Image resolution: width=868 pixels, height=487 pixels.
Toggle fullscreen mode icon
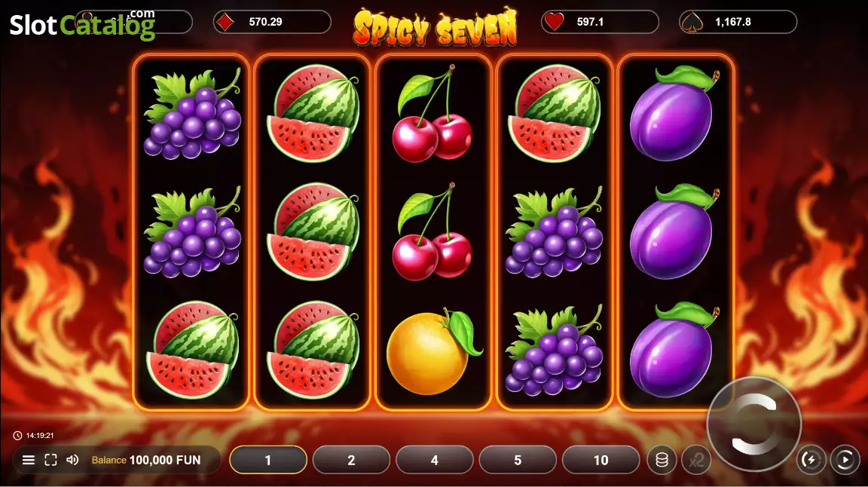50,460
